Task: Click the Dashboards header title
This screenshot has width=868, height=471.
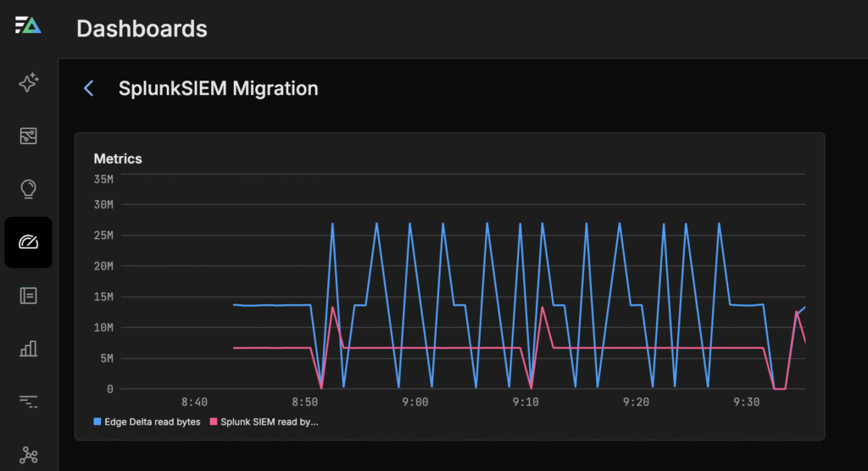Action: click(x=142, y=28)
